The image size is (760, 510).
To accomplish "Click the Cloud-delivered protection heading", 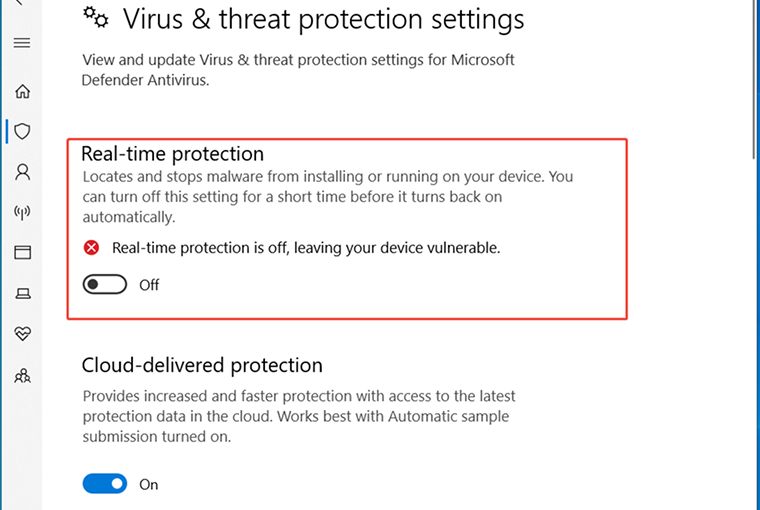I will [x=202, y=365].
